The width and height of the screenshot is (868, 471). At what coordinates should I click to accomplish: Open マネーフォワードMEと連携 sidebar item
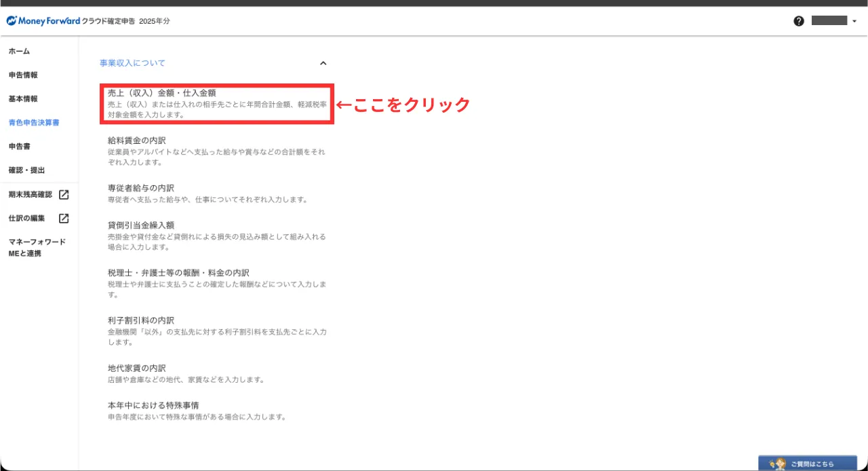pyautogui.click(x=37, y=248)
